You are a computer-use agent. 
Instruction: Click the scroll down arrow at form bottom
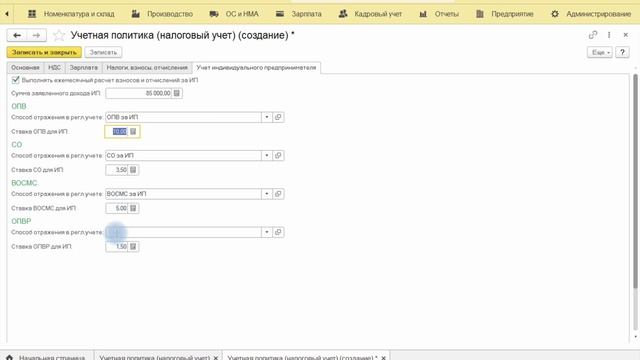tap(636, 337)
